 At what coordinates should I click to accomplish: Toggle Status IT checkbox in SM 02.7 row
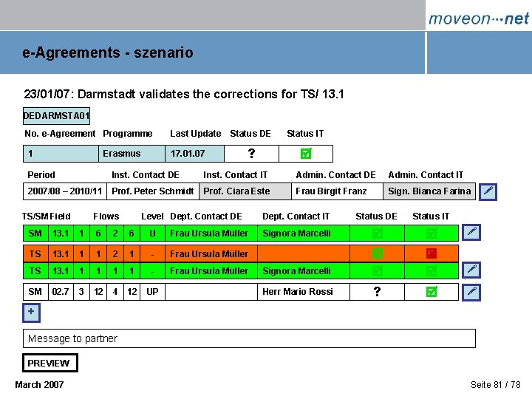click(432, 291)
